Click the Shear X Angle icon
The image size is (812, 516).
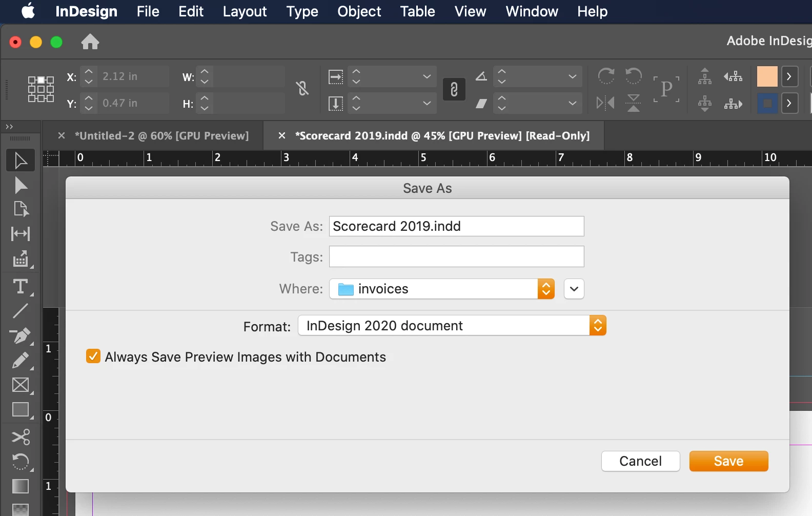click(481, 104)
